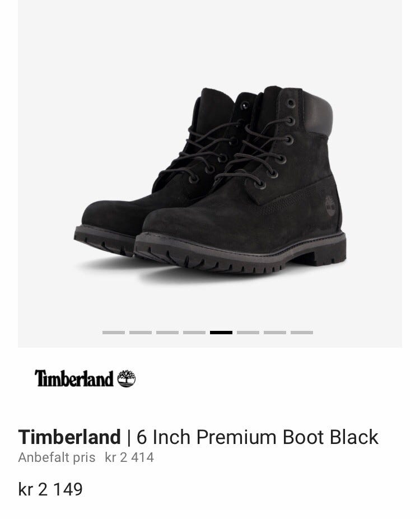Click the recommended price kr 2 414
Screen dimensions: 420x519
[129, 457]
